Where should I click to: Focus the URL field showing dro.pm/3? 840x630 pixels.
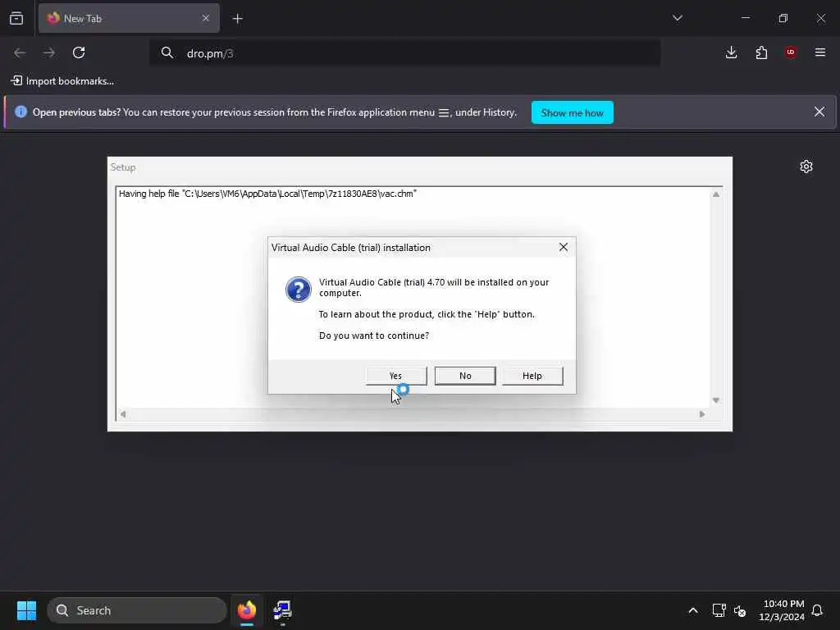pyautogui.click(x=404, y=53)
